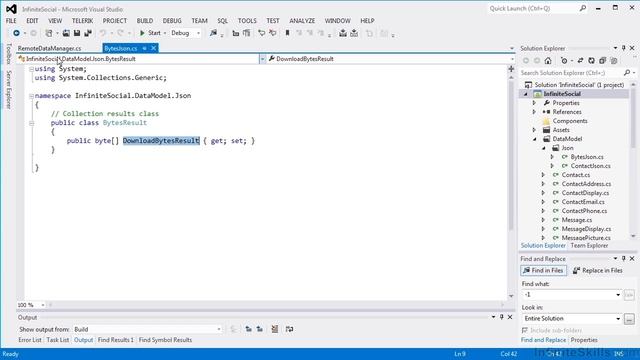Open the Look in Entire Solution dropdown
Viewport: 640px width, 360px height.
(x=618, y=318)
